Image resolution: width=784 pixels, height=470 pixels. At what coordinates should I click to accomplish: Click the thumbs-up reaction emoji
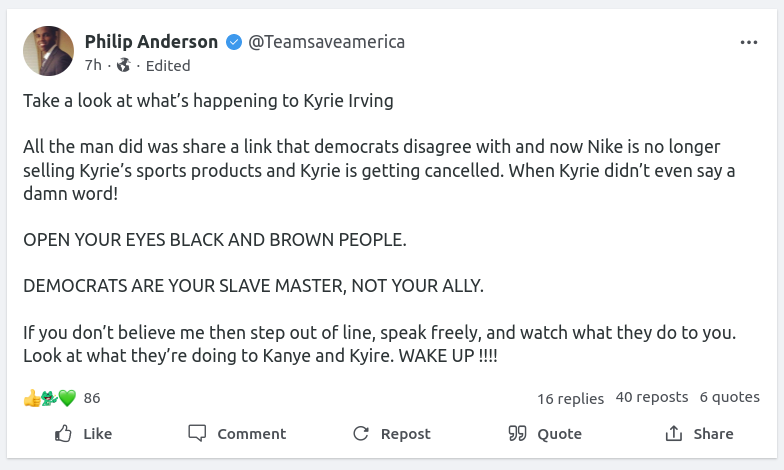pos(32,398)
